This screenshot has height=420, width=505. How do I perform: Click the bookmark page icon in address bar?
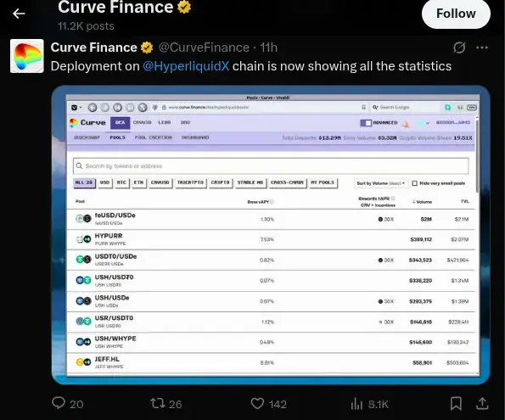click(x=363, y=107)
